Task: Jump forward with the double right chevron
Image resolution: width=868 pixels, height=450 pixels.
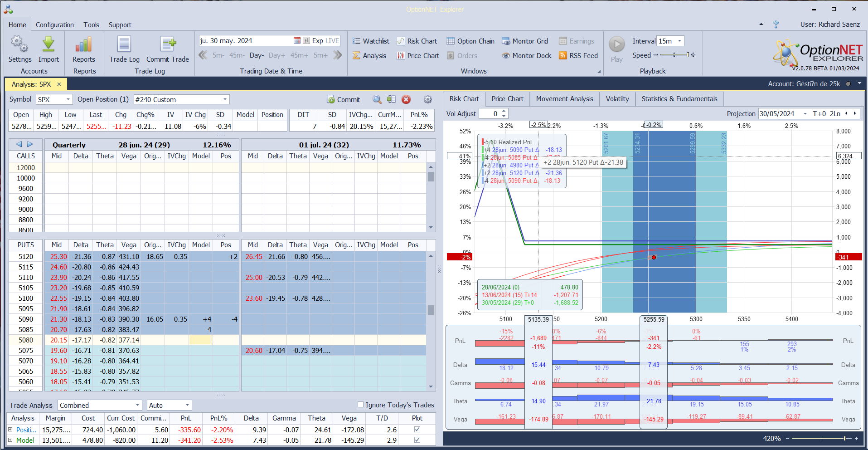Action: (338, 55)
